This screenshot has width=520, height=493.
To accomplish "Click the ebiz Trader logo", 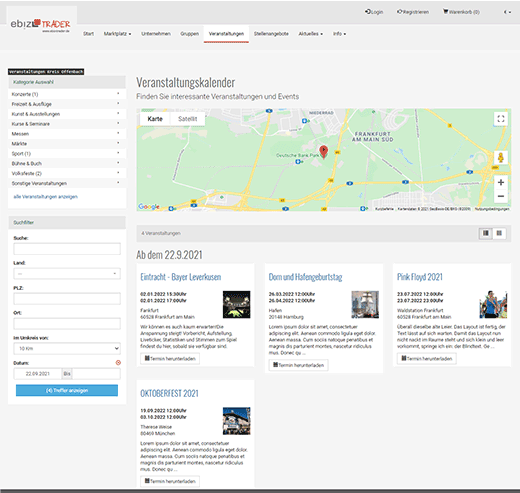I will (x=40, y=25).
